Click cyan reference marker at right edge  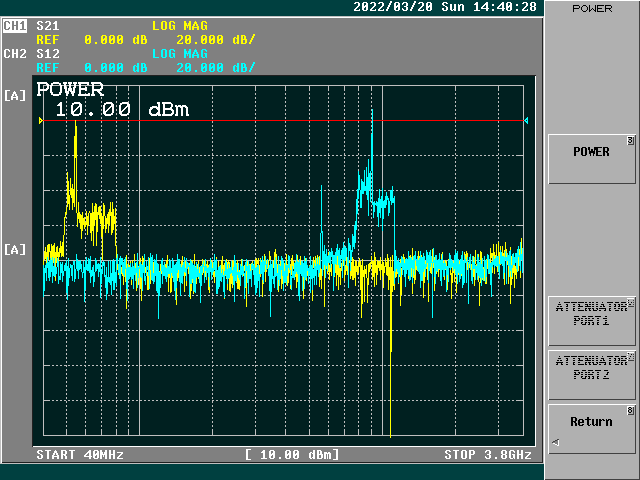coord(526,120)
